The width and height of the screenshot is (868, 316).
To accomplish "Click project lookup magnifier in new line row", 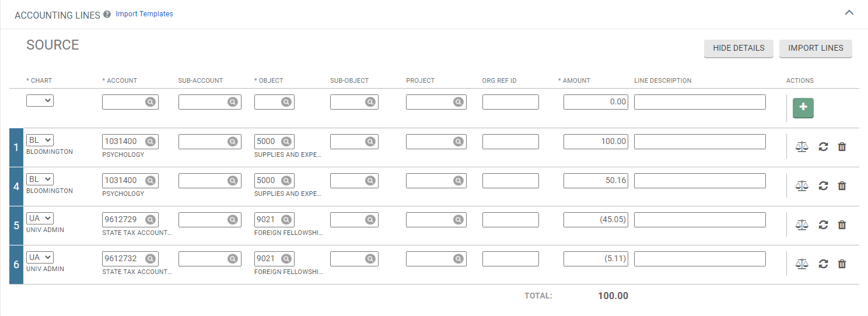I will (459, 102).
